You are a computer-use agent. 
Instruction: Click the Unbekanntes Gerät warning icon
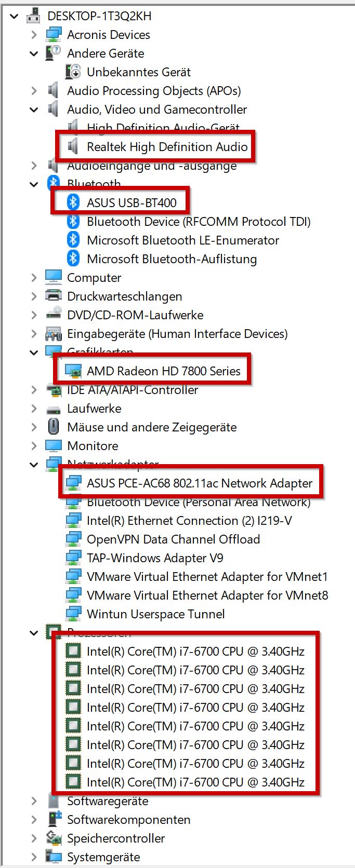point(73,72)
